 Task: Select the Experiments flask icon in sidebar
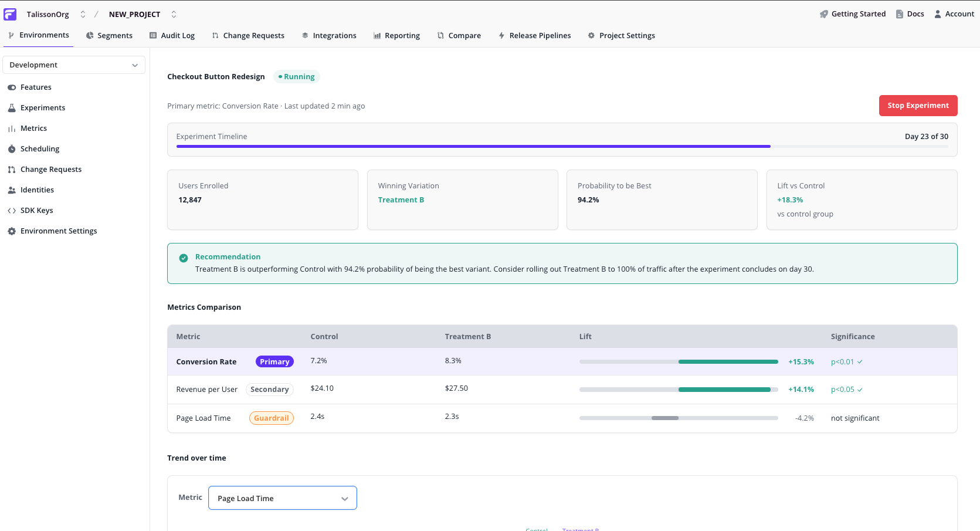click(12, 107)
